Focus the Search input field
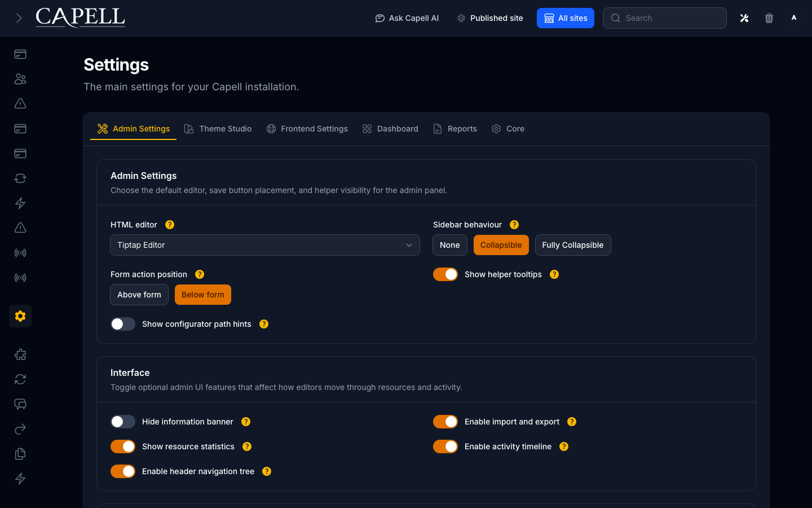 click(665, 18)
